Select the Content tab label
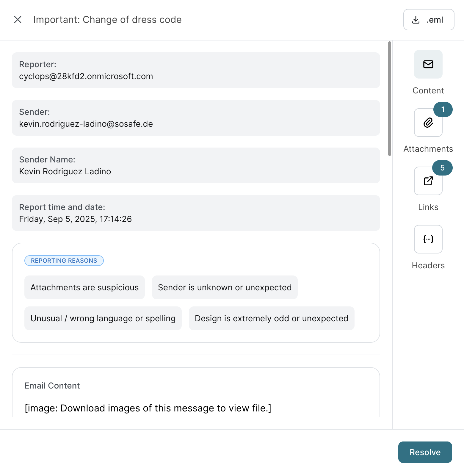The image size is (464, 476). 428,90
